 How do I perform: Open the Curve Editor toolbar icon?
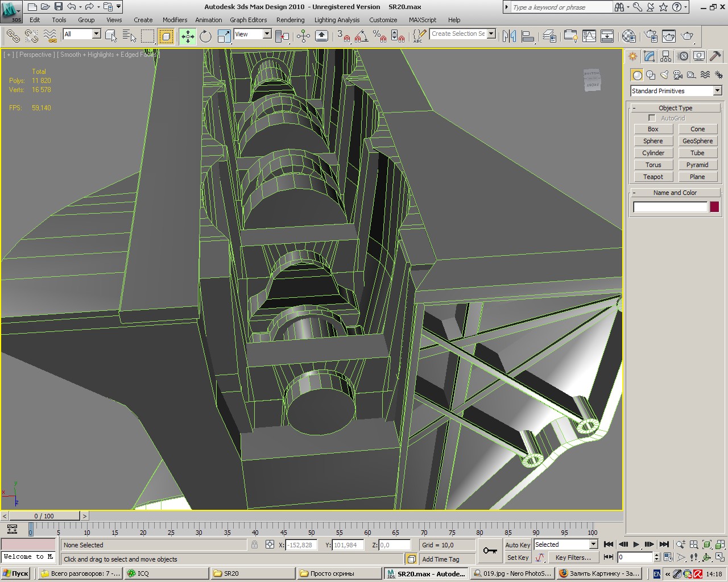click(x=589, y=36)
